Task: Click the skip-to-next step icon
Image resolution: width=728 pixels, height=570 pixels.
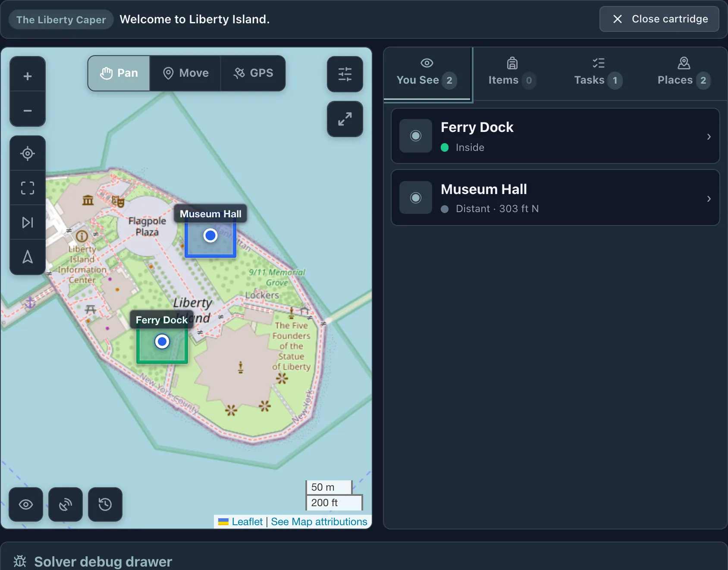Action: [x=28, y=222]
